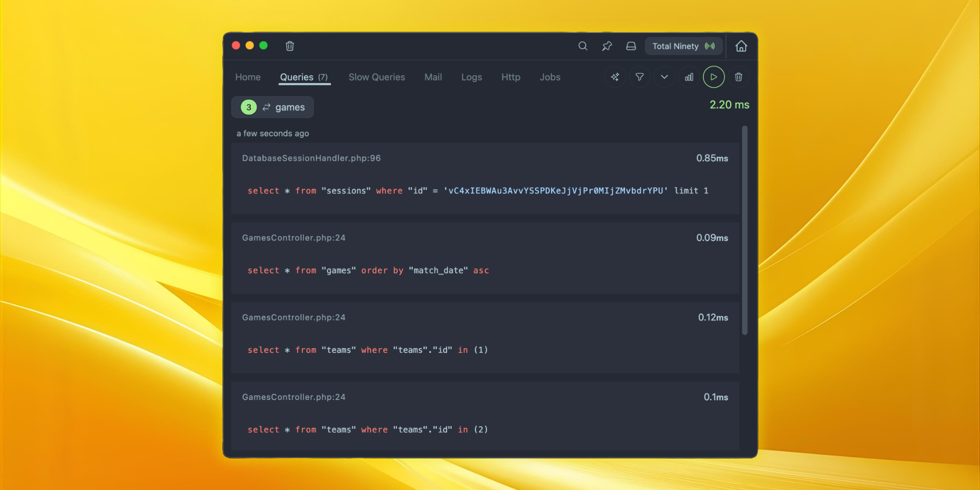The width and height of the screenshot is (980, 490).
Task: Collapse the games query group badge
Action: click(248, 107)
